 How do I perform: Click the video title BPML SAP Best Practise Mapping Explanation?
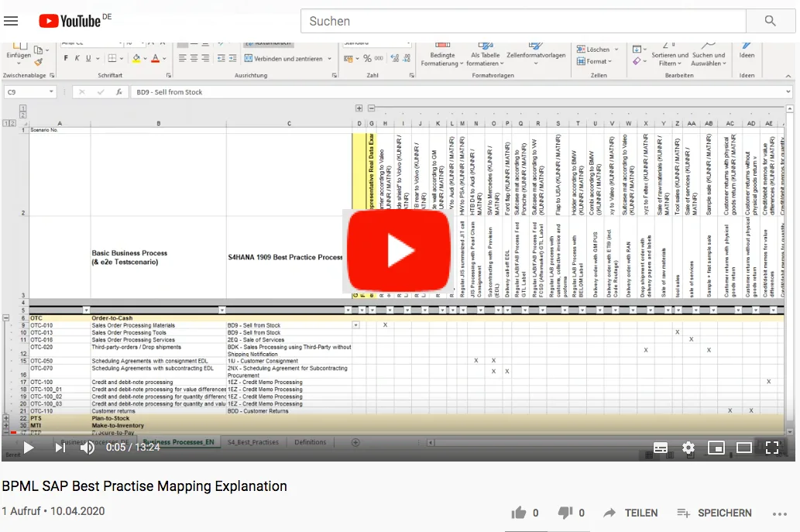tap(144, 486)
